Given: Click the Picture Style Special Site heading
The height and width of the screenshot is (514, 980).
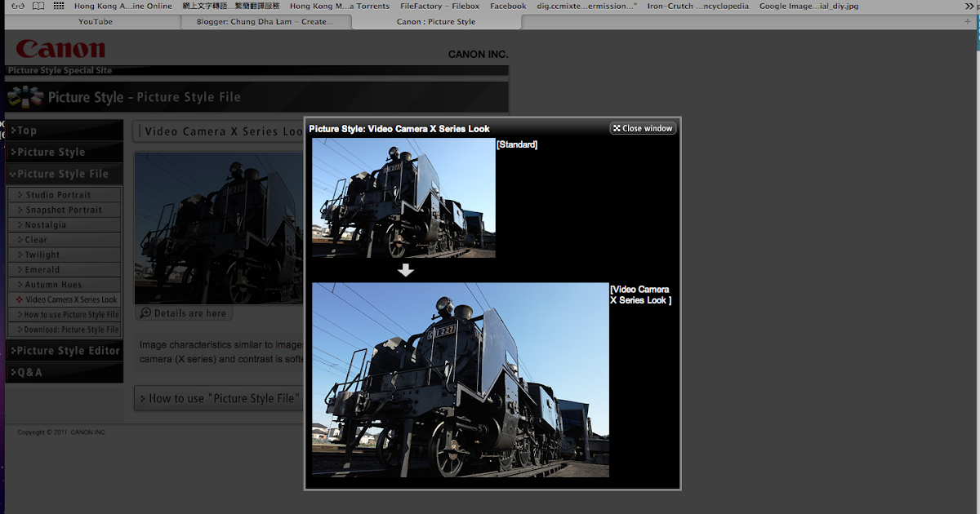Looking at the screenshot, I should pyautogui.click(x=60, y=71).
